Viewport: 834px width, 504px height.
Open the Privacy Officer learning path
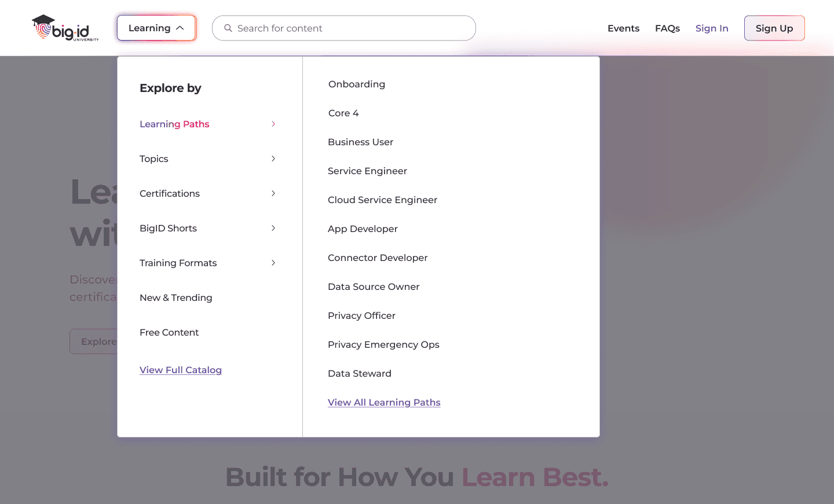click(x=361, y=315)
